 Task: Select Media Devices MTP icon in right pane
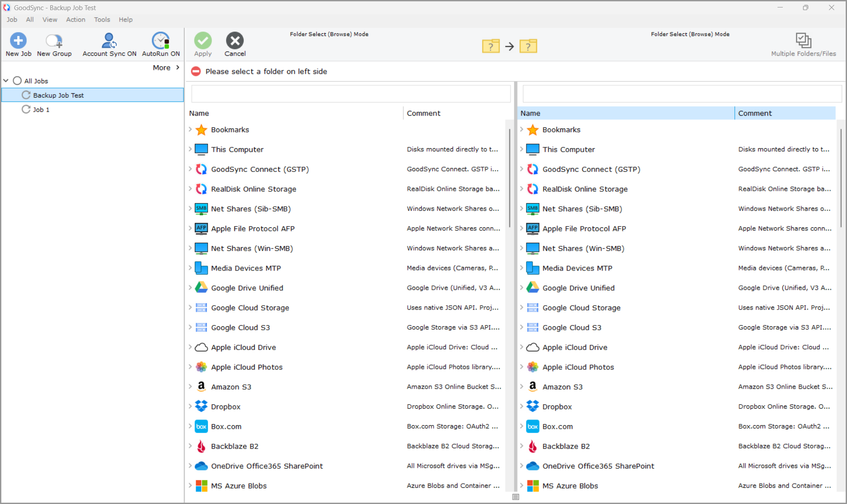click(x=533, y=268)
